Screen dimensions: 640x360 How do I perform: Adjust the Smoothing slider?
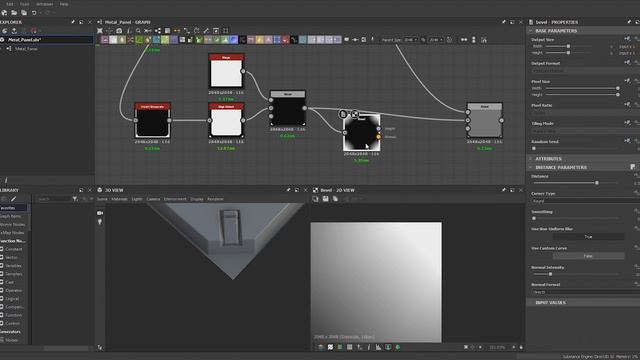pyautogui.click(x=534, y=218)
